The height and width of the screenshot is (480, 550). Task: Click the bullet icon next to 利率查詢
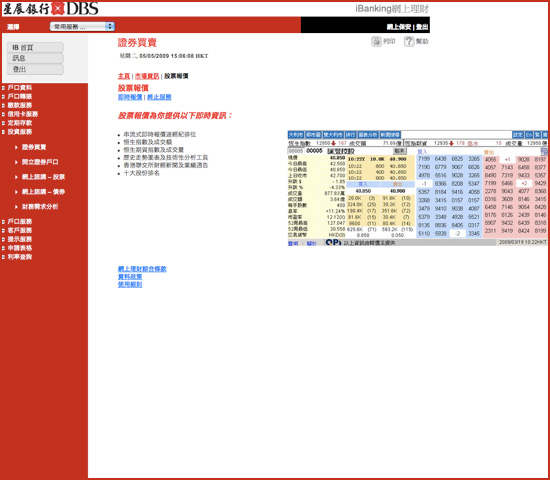[3, 257]
